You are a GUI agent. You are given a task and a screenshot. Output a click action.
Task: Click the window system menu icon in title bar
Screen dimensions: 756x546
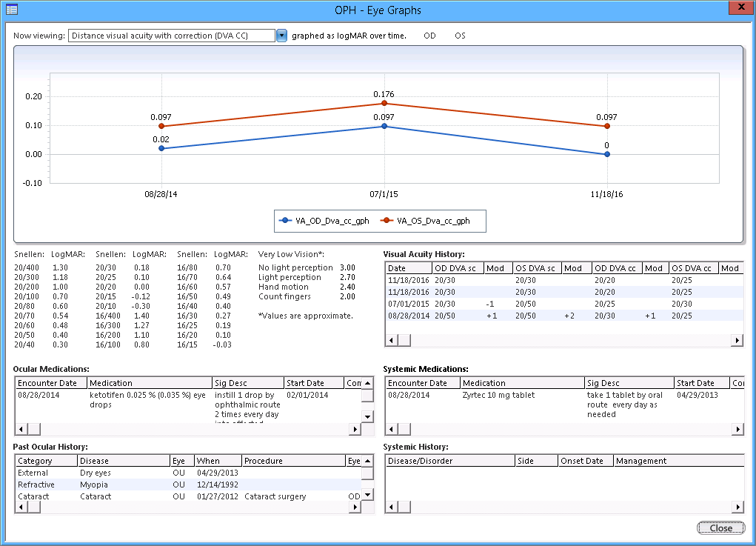coord(12,9)
